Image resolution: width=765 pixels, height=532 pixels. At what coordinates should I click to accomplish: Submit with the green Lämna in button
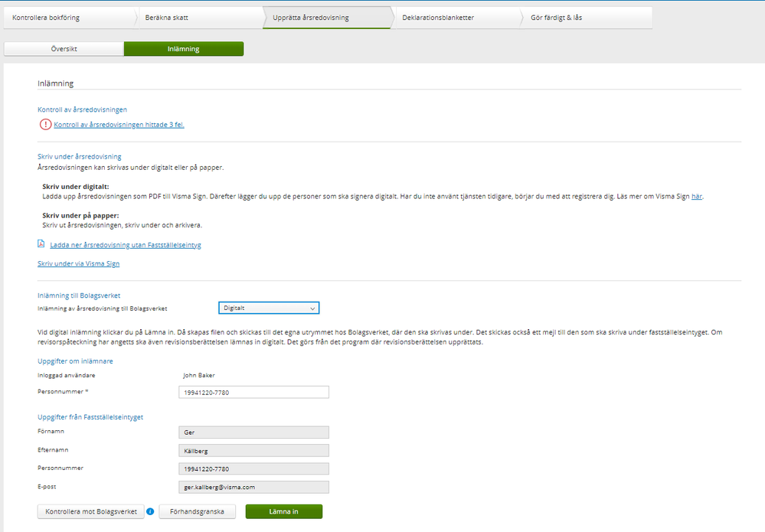click(x=283, y=511)
